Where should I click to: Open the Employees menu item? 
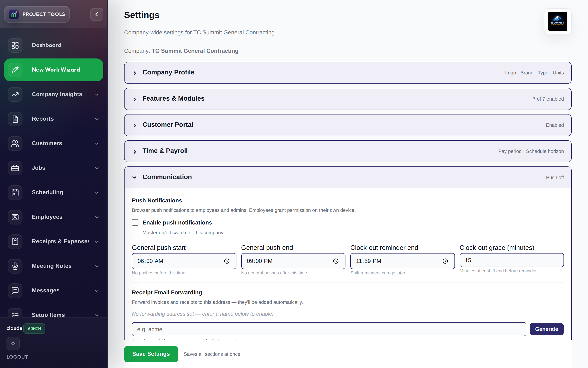point(54,217)
